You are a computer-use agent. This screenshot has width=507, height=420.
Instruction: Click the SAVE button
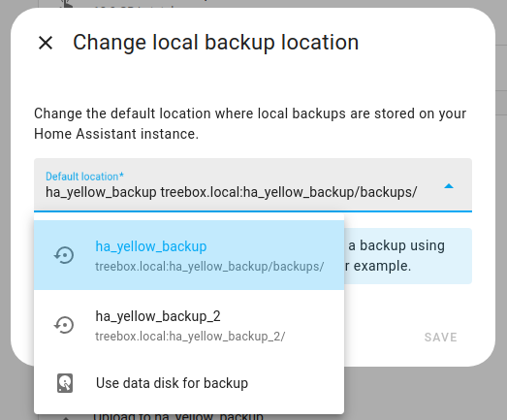pos(441,338)
